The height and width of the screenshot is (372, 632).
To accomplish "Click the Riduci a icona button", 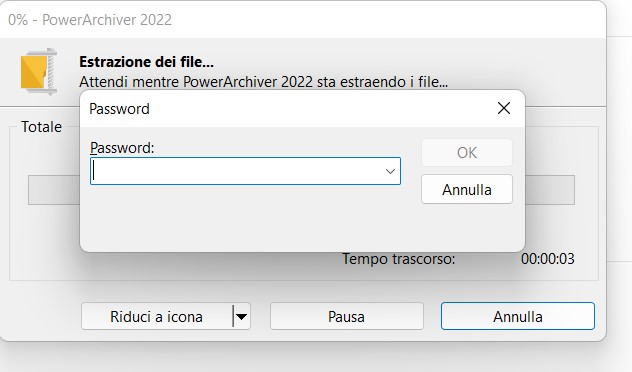I will coord(156,316).
